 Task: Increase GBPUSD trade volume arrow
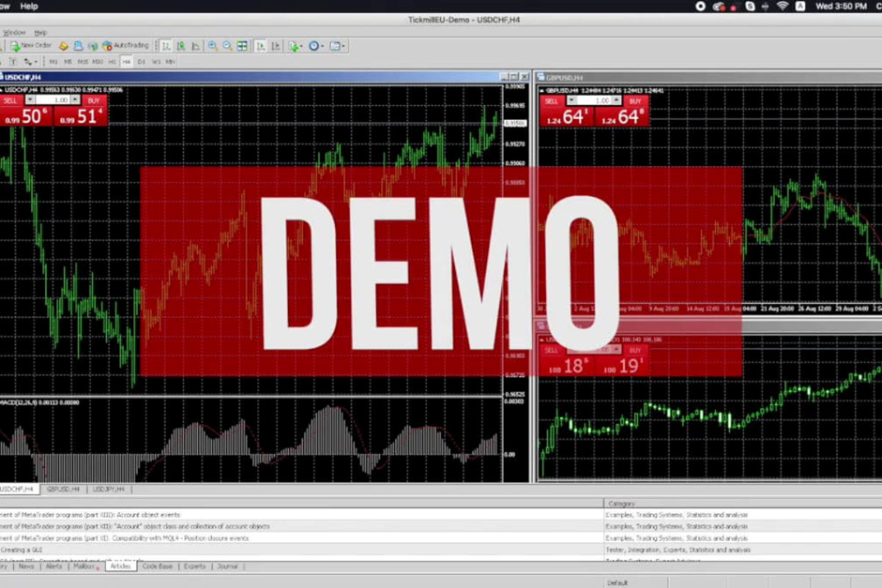[617, 100]
